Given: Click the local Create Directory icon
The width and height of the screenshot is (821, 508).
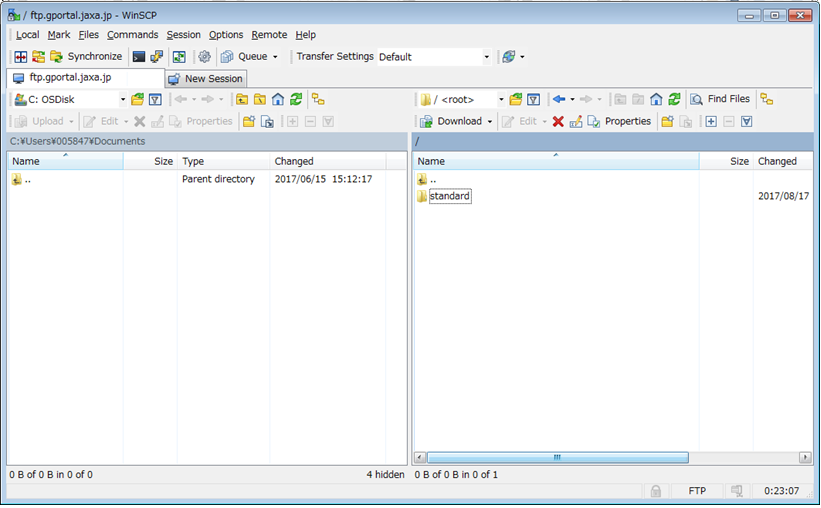Looking at the screenshot, I should (249, 122).
